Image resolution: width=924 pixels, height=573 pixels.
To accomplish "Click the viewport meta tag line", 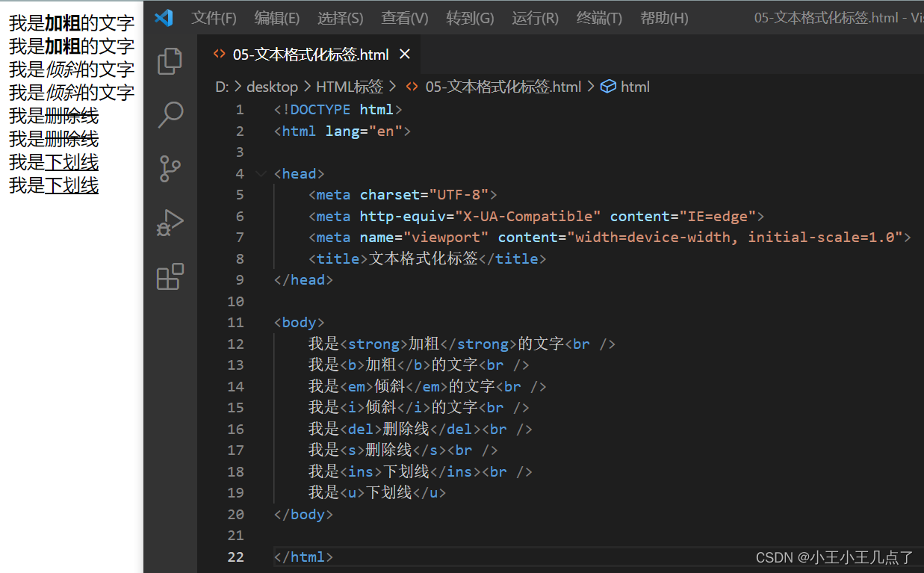I will (610, 238).
